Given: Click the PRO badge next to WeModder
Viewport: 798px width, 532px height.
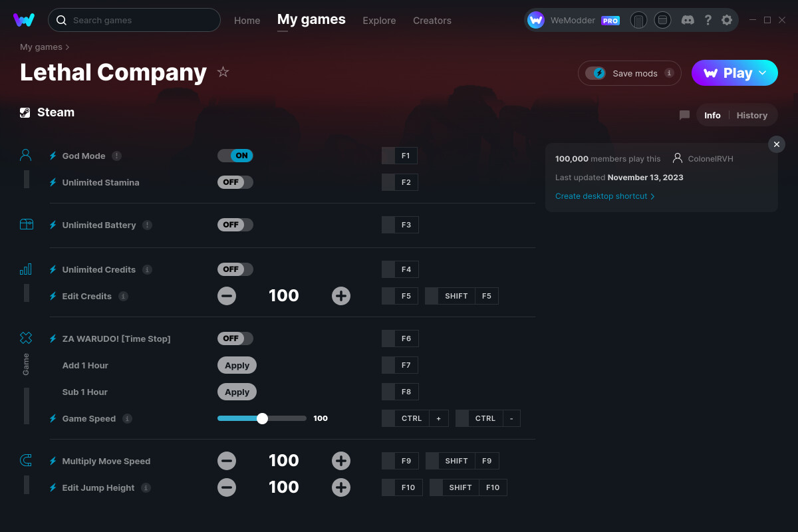Looking at the screenshot, I should click(610, 21).
